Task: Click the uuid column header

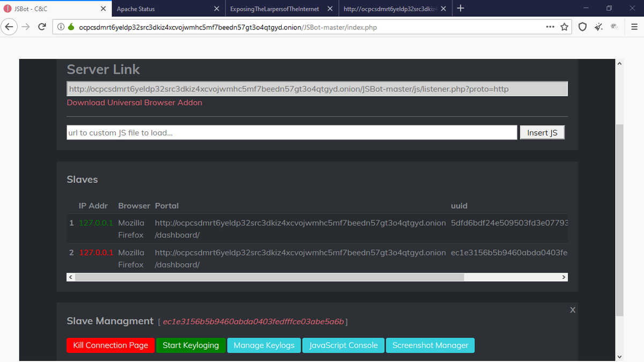Action: (459, 205)
